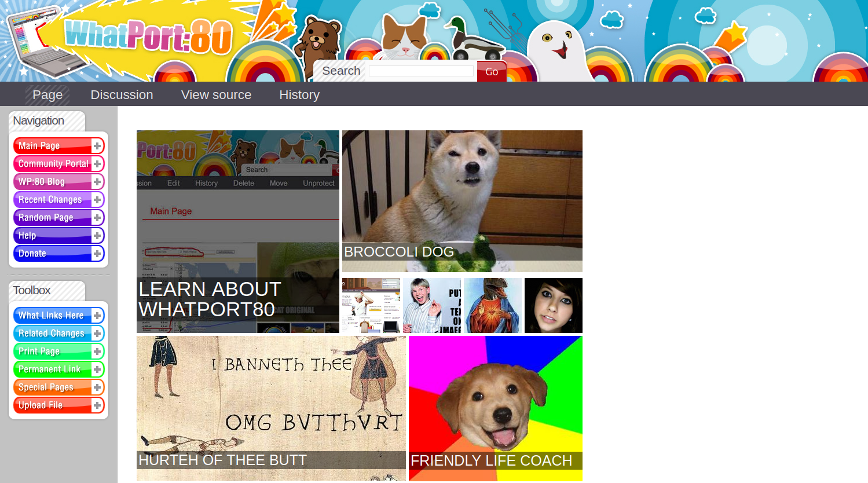Click the plus icon next to Special Pages
Viewport: 868px width, 483px height.
pyautogui.click(x=97, y=387)
